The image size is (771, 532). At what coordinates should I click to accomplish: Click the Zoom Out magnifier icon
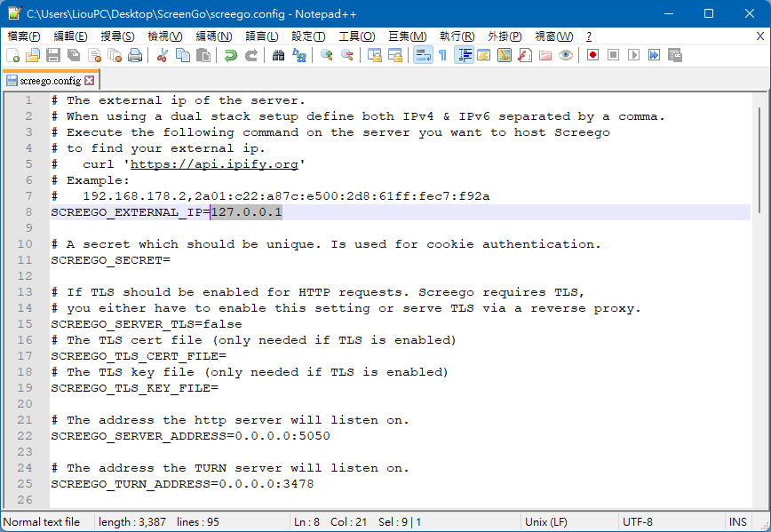click(347, 55)
